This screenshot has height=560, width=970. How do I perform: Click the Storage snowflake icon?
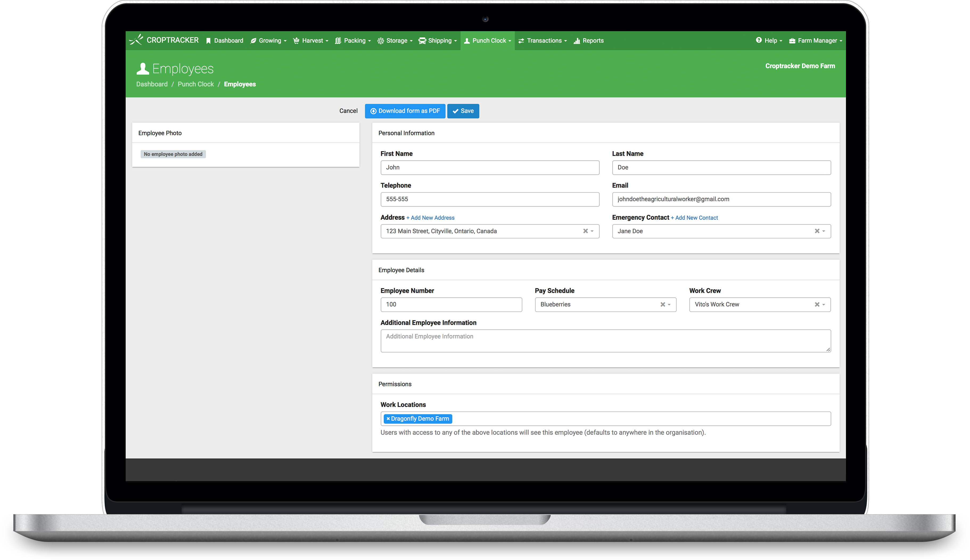380,41
